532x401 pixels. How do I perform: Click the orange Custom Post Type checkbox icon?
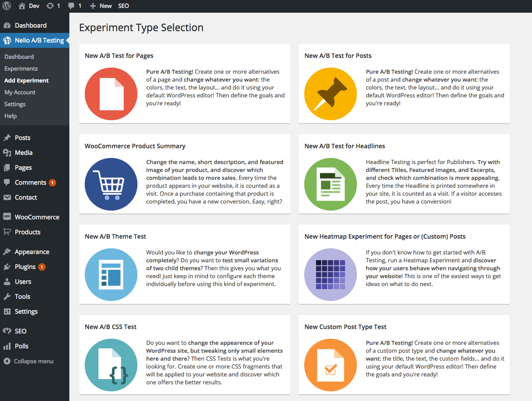pos(331,365)
